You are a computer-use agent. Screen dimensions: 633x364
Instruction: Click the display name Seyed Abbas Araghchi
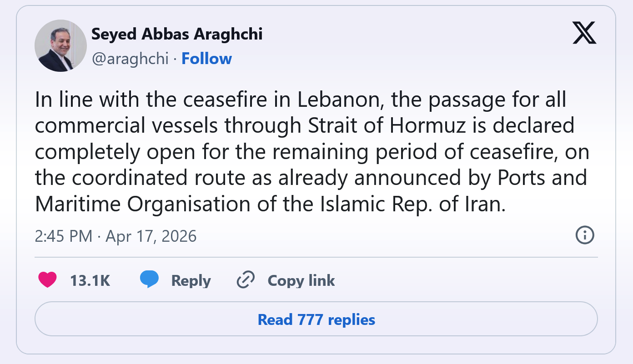pyautogui.click(x=177, y=34)
